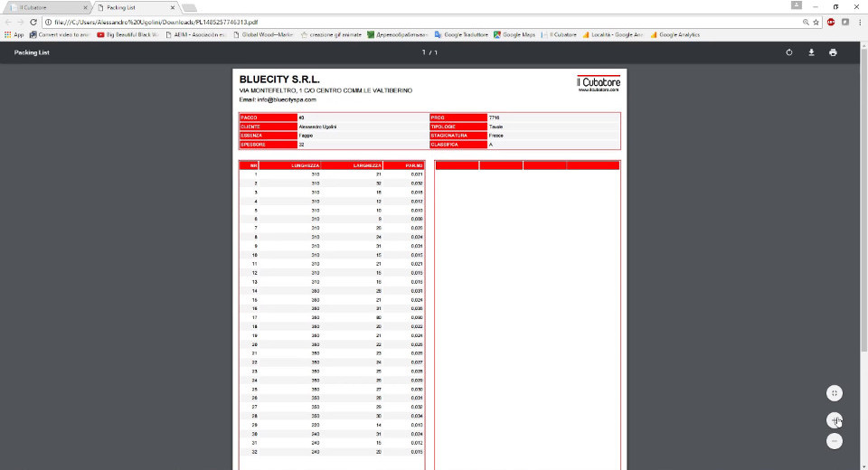The height and width of the screenshot is (470, 868).
Task: Click the PROG label cell
Action: click(458, 117)
